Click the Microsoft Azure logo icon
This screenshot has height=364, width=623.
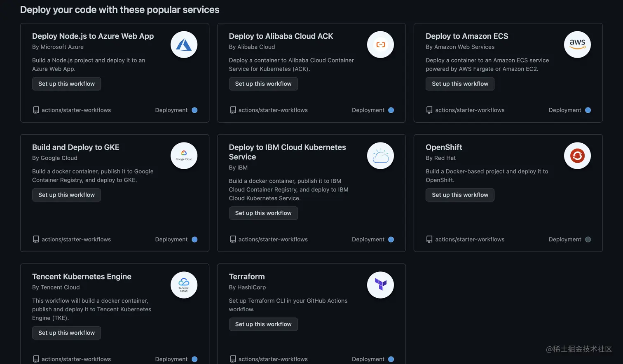pyautogui.click(x=184, y=44)
